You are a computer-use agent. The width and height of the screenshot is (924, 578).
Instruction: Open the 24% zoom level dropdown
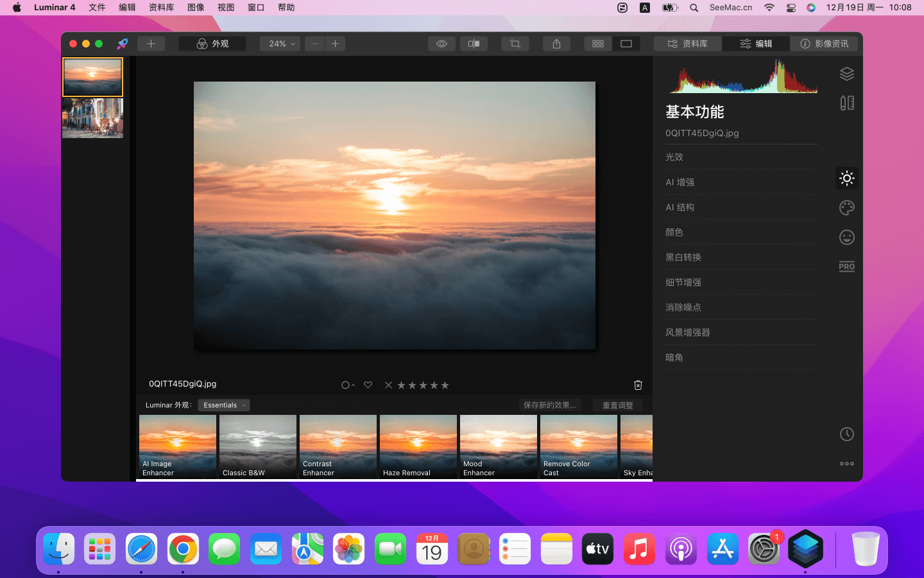(x=281, y=44)
